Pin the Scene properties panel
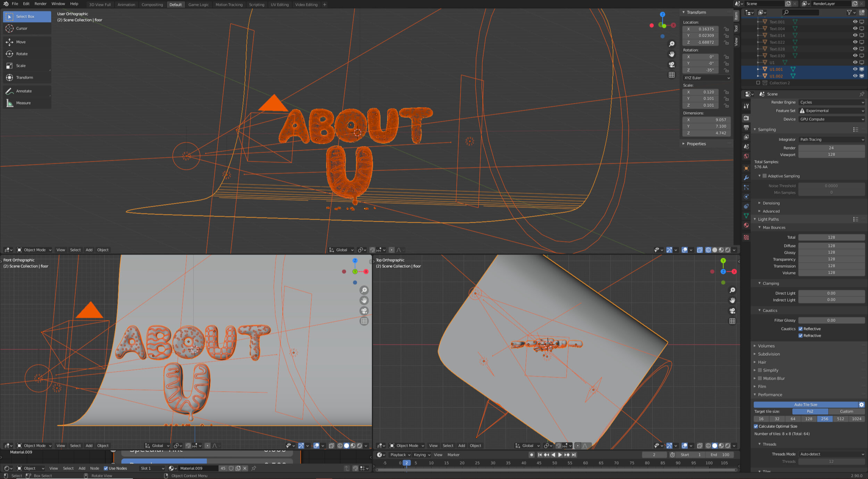This screenshot has height=479, width=868. (x=861, y=94)
